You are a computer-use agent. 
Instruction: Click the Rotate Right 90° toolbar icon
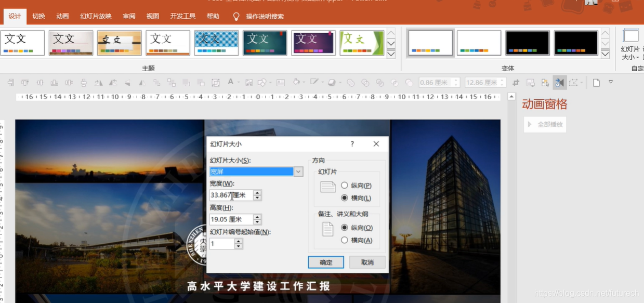pos(98,83)
